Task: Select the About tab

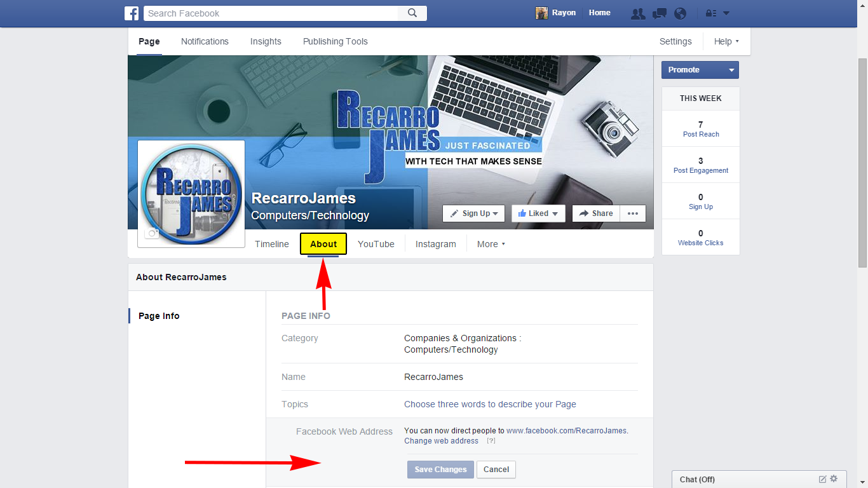Action: pyautogui.click(x=323, y=244)
